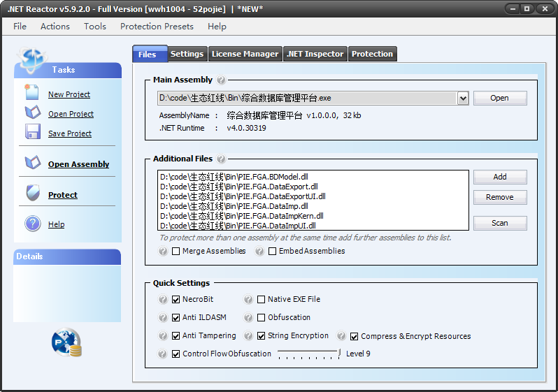Click the main assembly path input field

(x=308, y=99)
